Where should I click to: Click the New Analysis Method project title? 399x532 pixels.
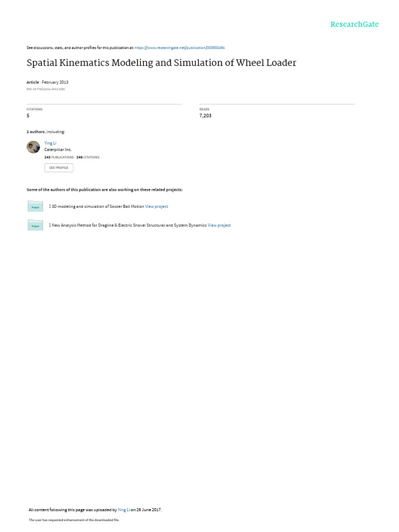[x=129, y=225]
